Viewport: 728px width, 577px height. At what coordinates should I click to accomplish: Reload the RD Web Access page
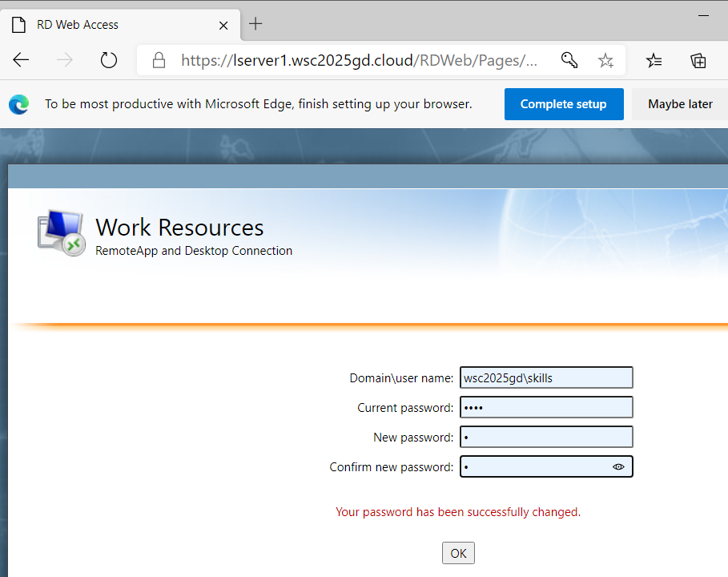109,60
